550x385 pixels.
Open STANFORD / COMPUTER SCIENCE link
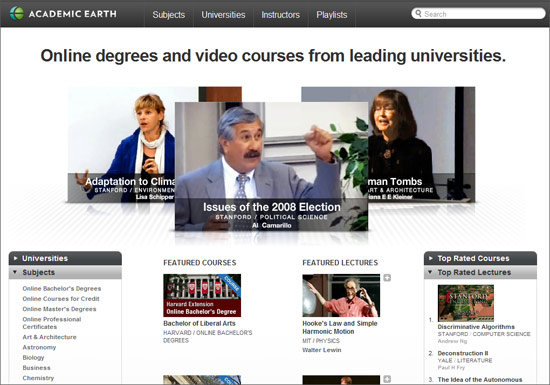(x=484, y=334)
